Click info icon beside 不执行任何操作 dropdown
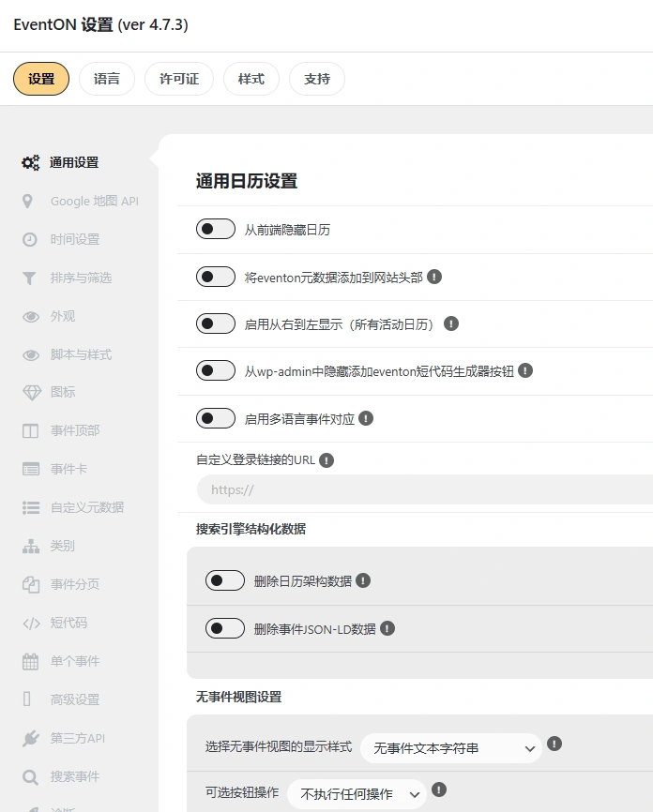 [x=439, y=790]
